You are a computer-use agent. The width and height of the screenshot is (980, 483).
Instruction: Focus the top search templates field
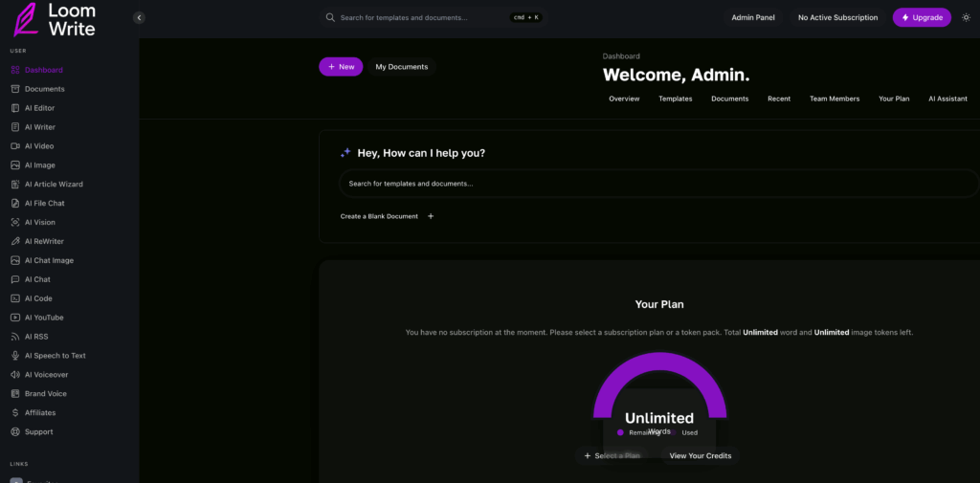[421, 17]
